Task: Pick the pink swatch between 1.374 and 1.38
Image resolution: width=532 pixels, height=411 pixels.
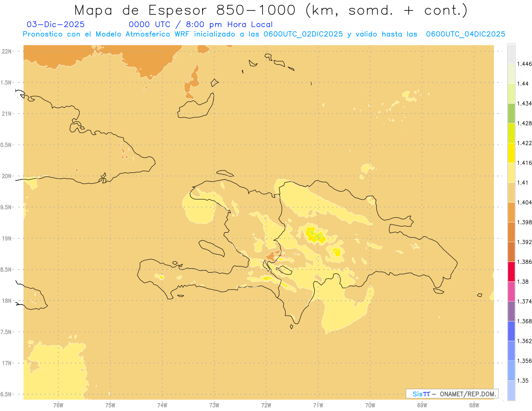Action: [x=511, y=291]
